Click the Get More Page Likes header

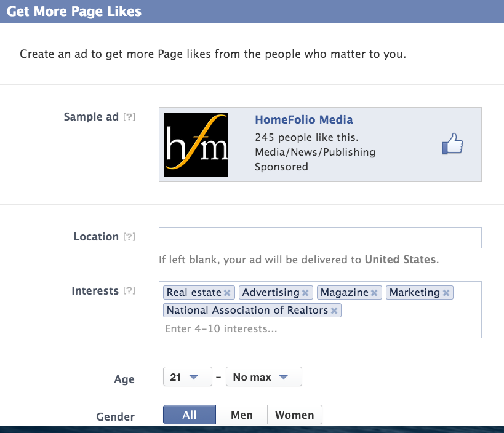pyautogui.click(x=74, y=11)
